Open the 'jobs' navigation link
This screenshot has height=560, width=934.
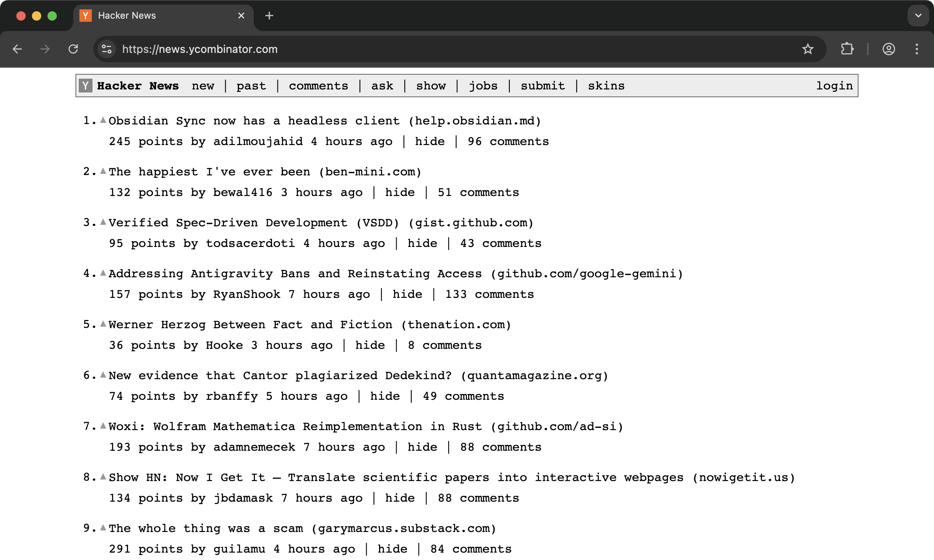(x=483, y=86)
